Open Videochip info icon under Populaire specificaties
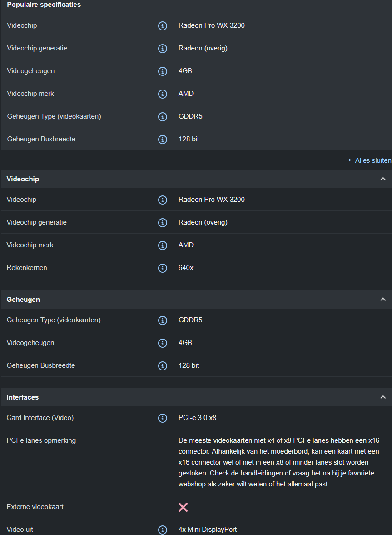Viewport: 392px width, 535px height. 163,26
